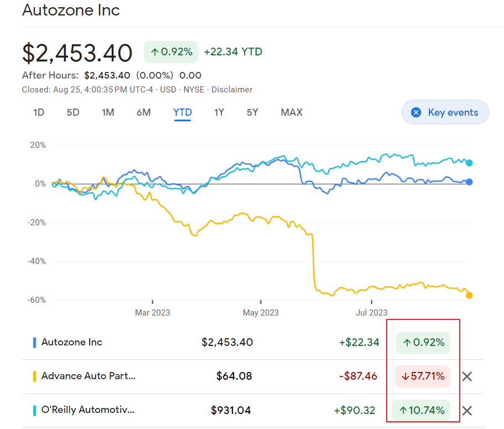Click the yellow Advance Auto endpoint dot

pyautogui.click(x=469, y=295)
